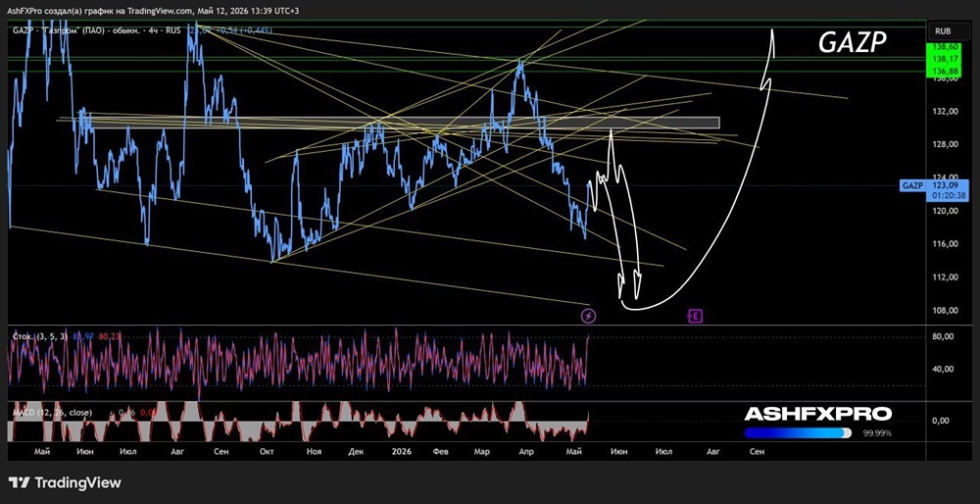Click the 138,60 green price level label
The image size is (980, 504).
tap(944, 47)
